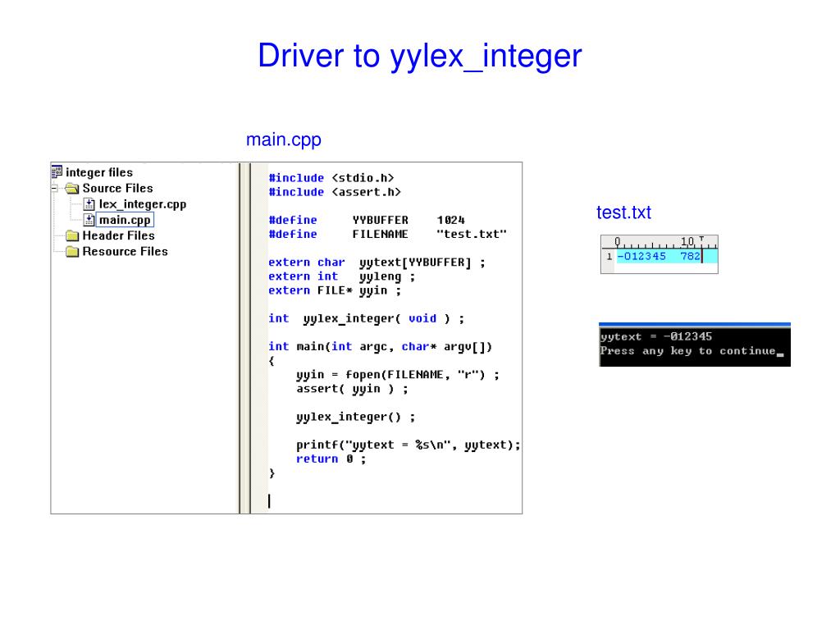
Task: Click the assert( yyin ) line
Action: point(352,389)
